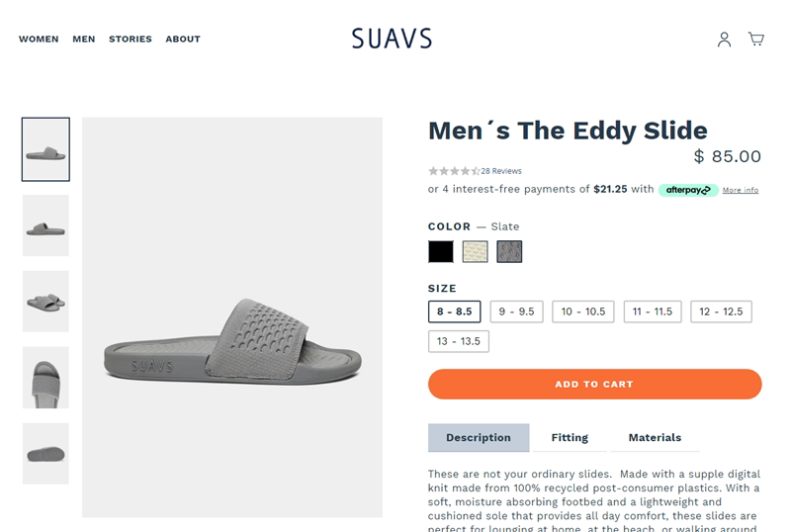Viewport: 791px width, 532px height.
Task: Select size 8 - 8.5
Action: 455,311
